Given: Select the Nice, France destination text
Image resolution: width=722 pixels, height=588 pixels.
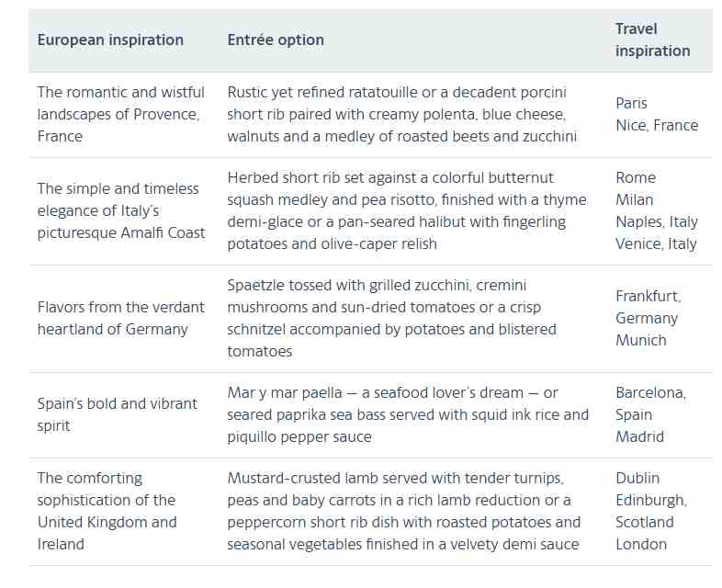Looking at the screenshot, I should [657, 125].
